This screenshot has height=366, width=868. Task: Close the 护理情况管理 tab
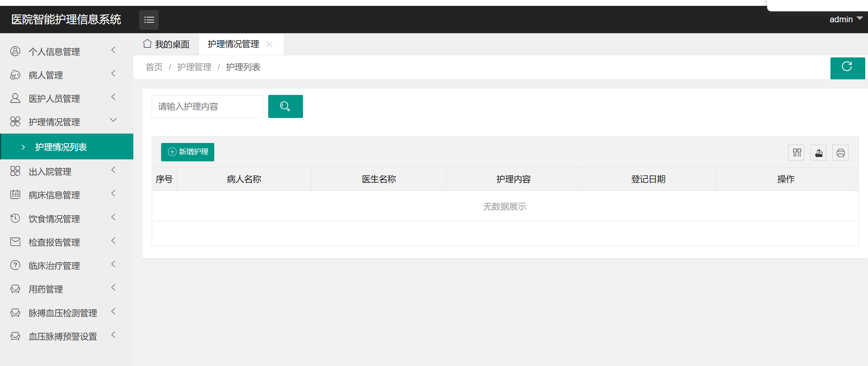point(269,44)
